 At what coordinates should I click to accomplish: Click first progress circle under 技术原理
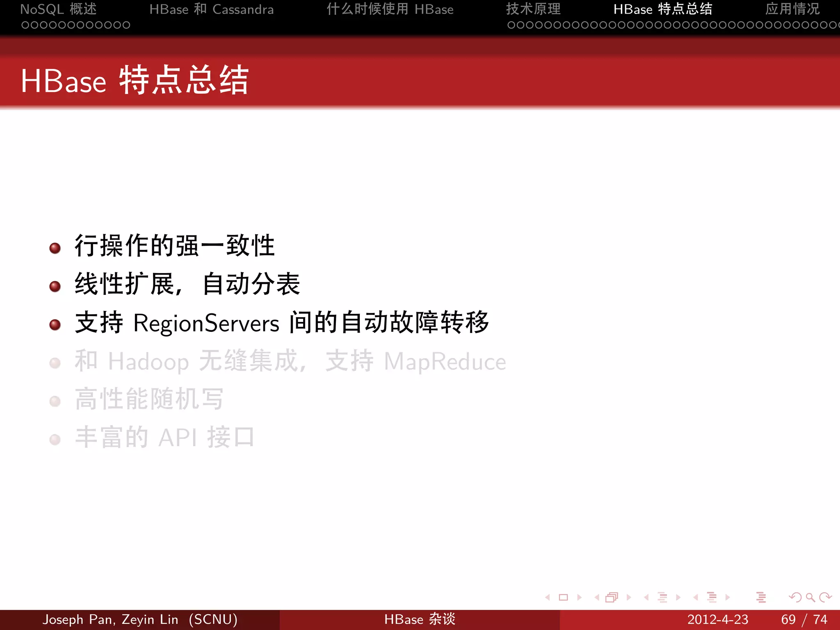511,25
